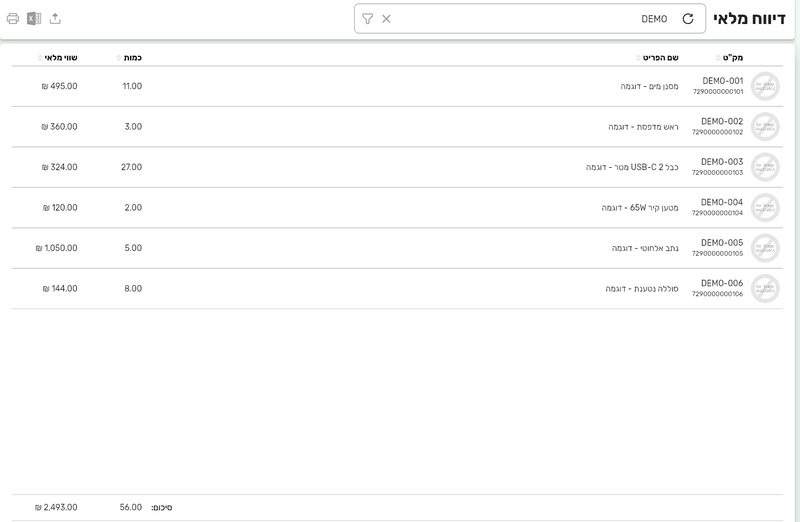Viewport: 800px width, 522px height.
Task: Click quantity 11.00 in DEMO-001 row
Action: (x=132, y=86)
